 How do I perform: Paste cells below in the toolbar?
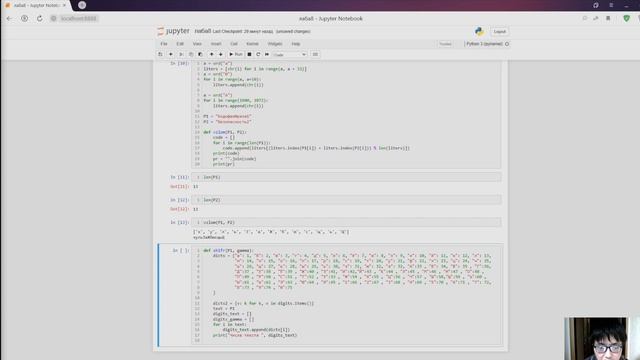pyautogui.click(x=200, y=54)
